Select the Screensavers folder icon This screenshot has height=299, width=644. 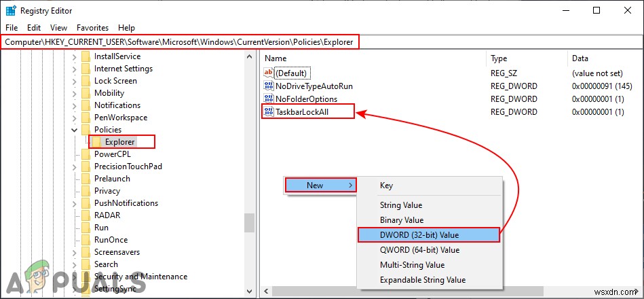(x=86, y=252)
